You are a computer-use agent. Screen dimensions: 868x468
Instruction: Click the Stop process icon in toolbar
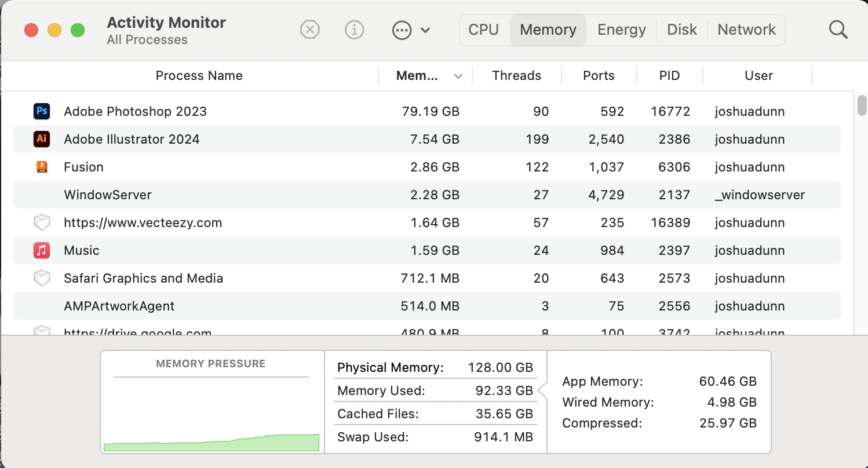point(310,30)
